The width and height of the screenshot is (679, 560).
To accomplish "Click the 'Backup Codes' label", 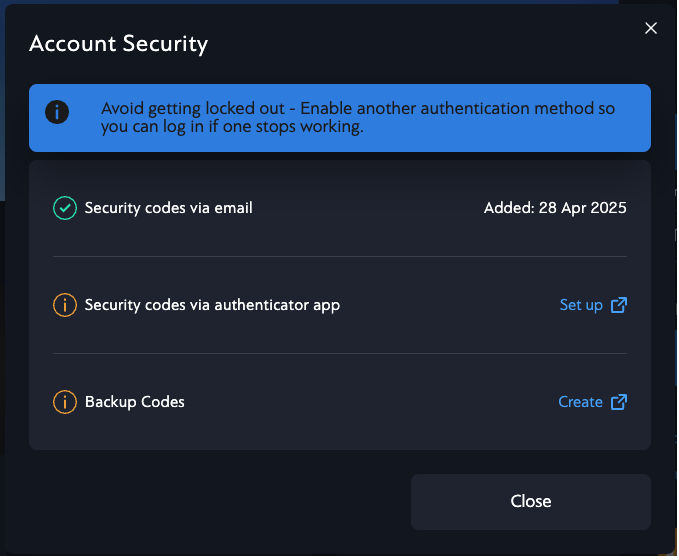I will [x=135, y=402].
